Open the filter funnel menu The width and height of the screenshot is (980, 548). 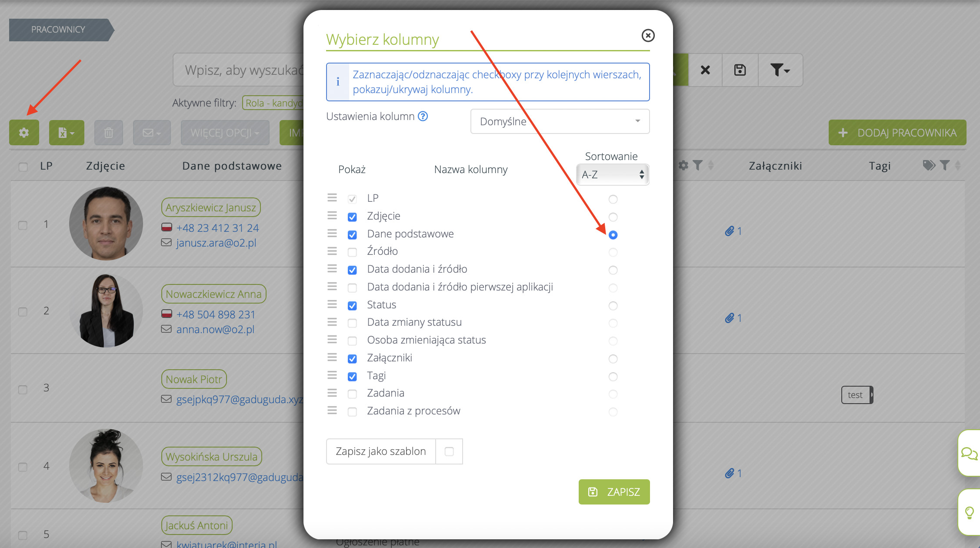pos(780,70)
